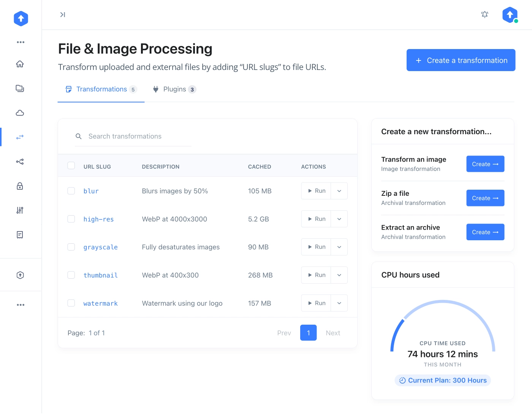Open the cloud storage sidebar icon
532x414 pixels.
coord(20,113)
